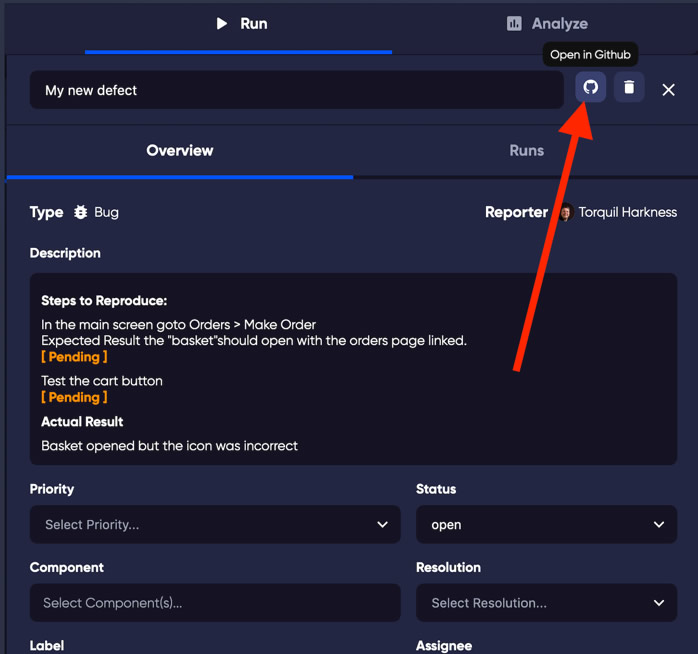Click the Select Component(s) field
This screenshot has height=654, width=698.
click(x=215, y=603)
